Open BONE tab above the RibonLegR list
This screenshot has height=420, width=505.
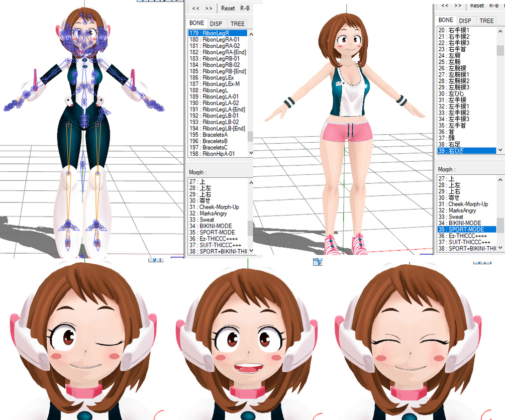click(197, 23)
